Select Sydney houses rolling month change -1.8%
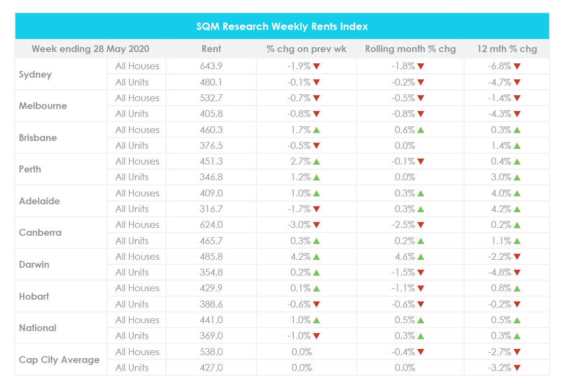564x392 pixels. tap(403, 66)
